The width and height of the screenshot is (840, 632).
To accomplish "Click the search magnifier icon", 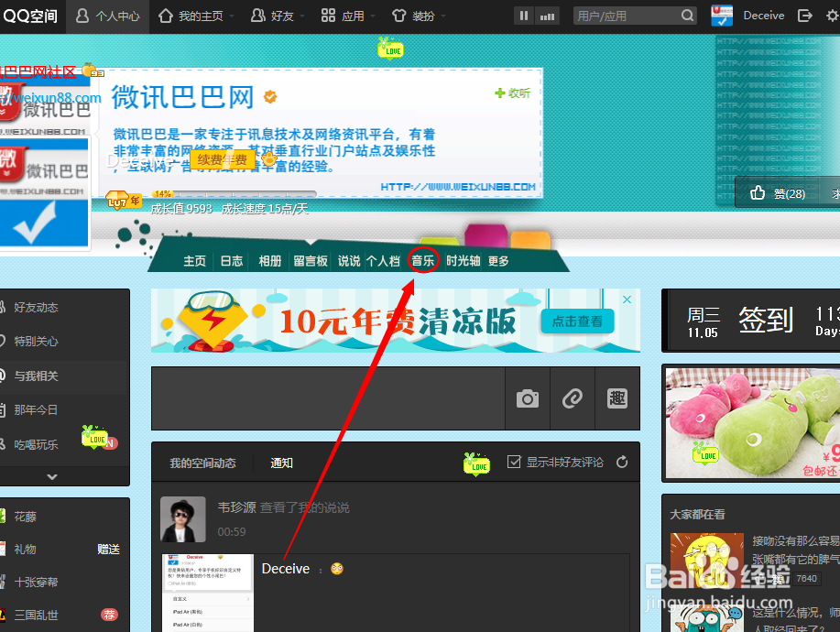I will (x=687, y=16).
